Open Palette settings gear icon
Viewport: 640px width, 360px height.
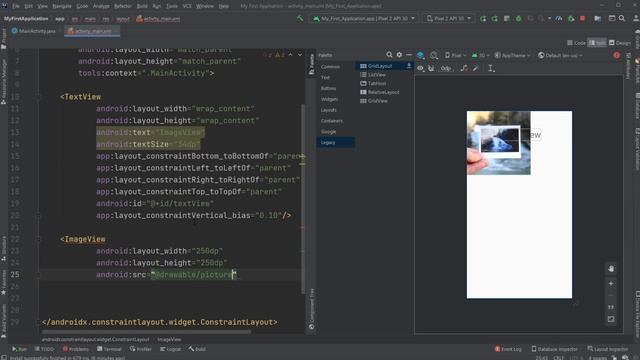399,55
